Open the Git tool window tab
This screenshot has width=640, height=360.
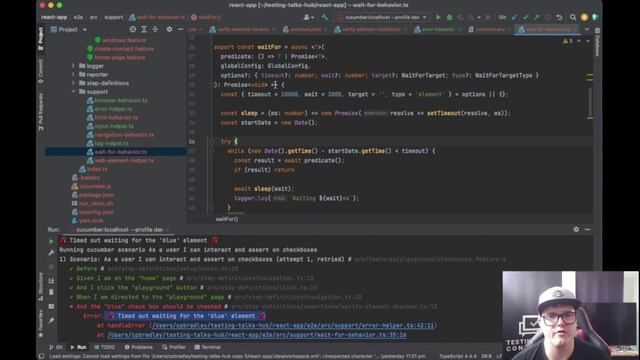pyautogui.click(x=56, y=347)
